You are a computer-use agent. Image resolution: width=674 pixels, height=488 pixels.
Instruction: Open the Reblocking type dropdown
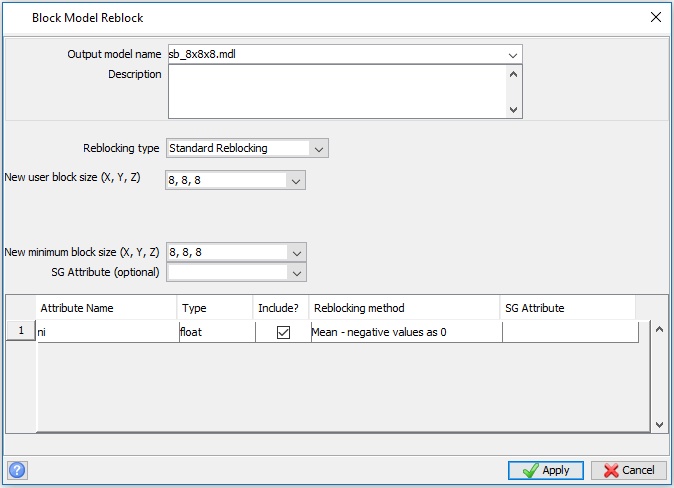coord(319,149)
